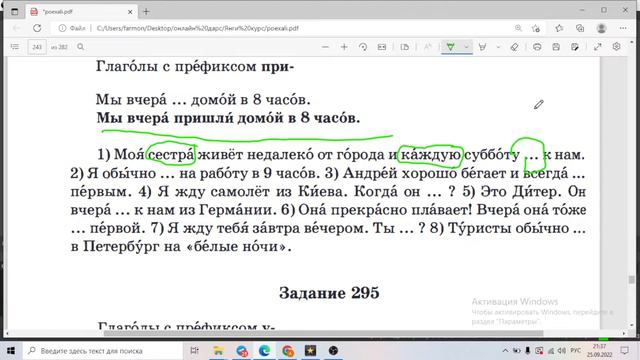
Task: Switch the РУС input language indicator
Action: pos(576,351)
